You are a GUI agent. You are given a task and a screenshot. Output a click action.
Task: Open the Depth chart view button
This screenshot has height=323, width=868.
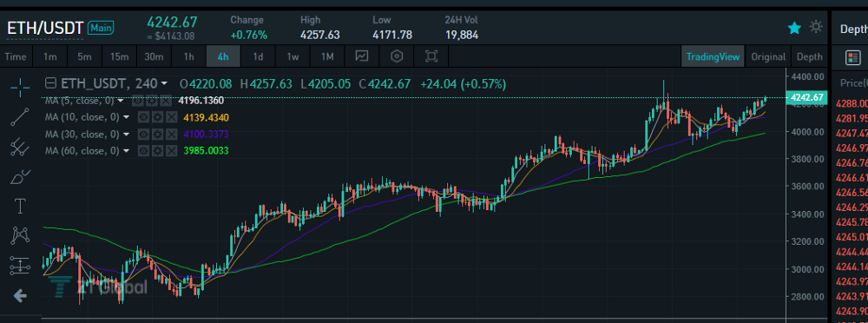[809, 56]
